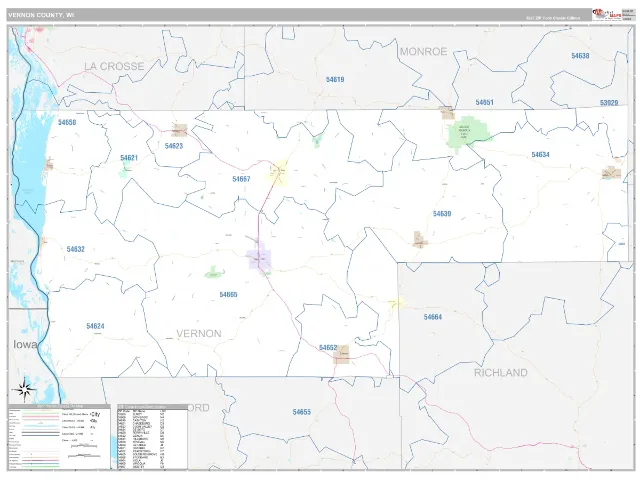Click ZIP code 54665 label
This screenshot has height=480, width=640.
tap(228, 295)
